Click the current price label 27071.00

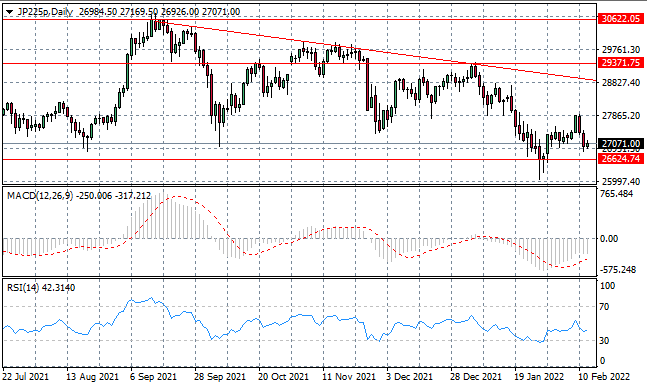point(621,144)
